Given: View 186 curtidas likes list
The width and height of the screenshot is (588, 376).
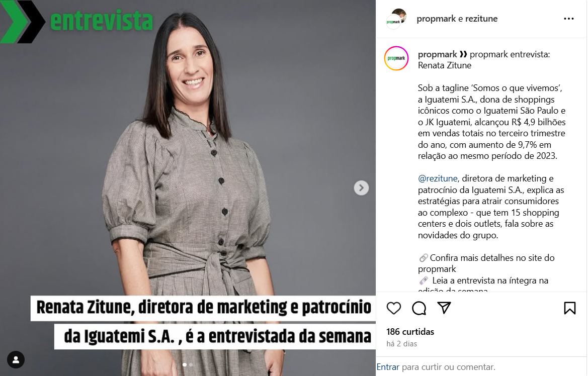Looking at the screenshot, I should [x=410, y=332].
